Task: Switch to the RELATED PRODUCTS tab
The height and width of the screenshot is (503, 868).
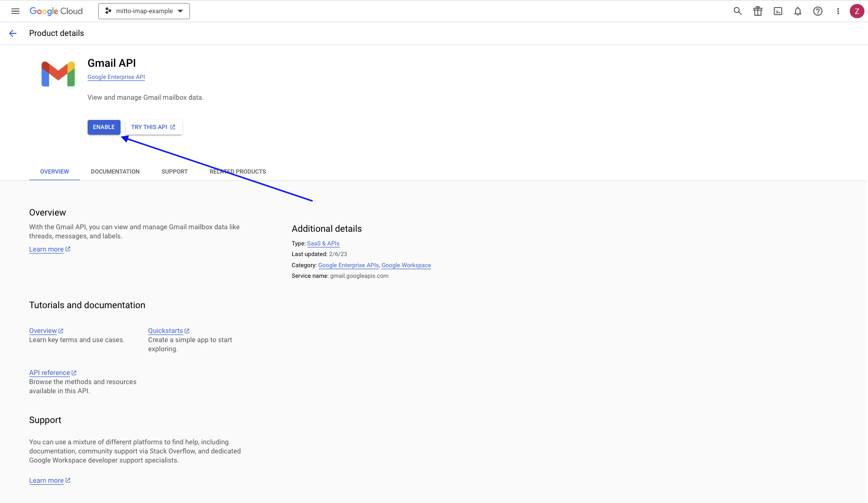Action: pyautogui.click(x=238, y=172)
